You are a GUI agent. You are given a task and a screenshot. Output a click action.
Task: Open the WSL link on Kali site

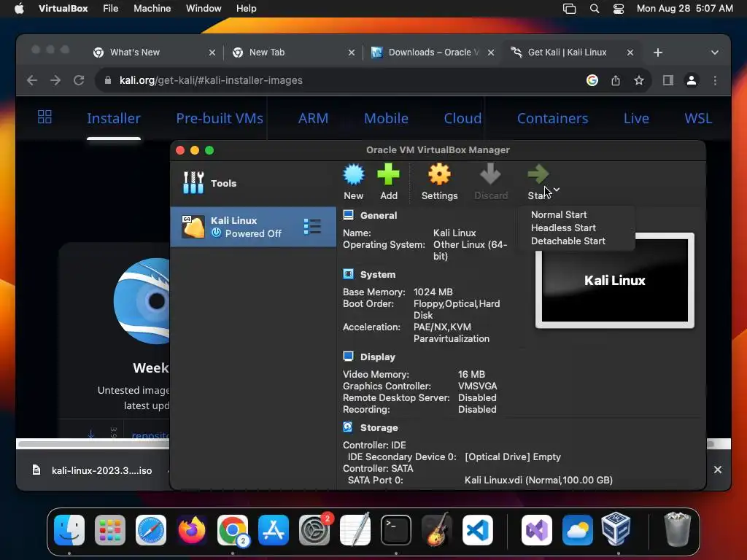coord(698,118)
